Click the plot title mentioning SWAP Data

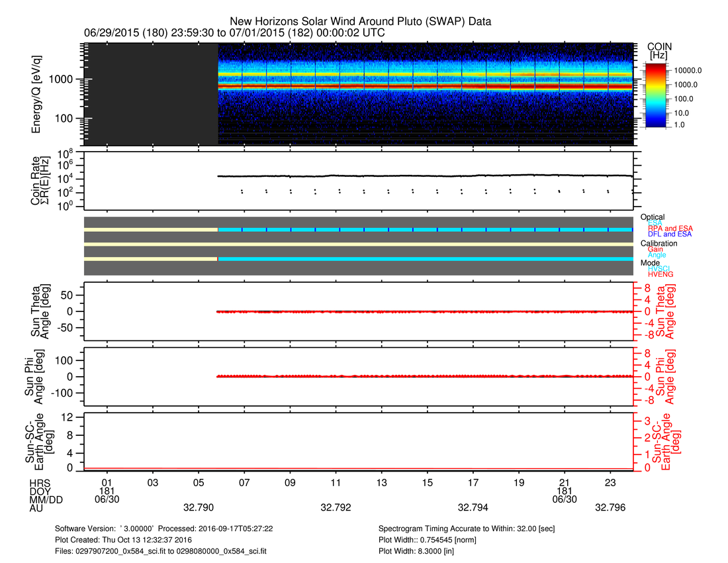click(360, 22)
